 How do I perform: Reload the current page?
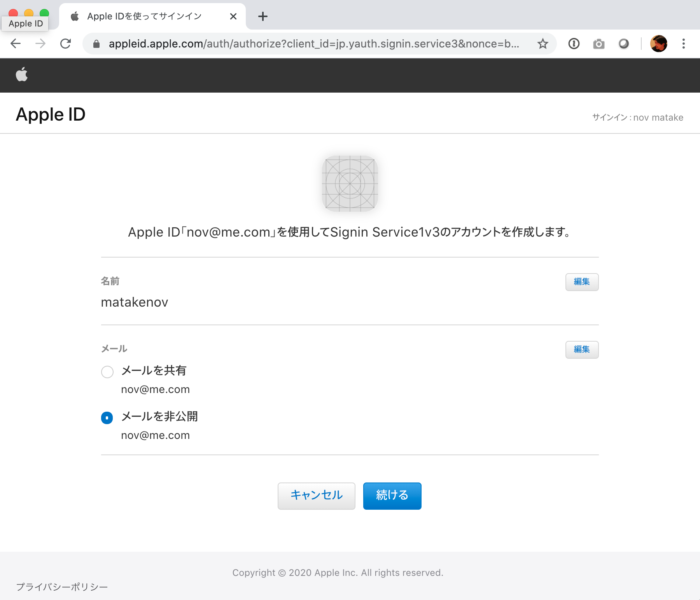65,44
